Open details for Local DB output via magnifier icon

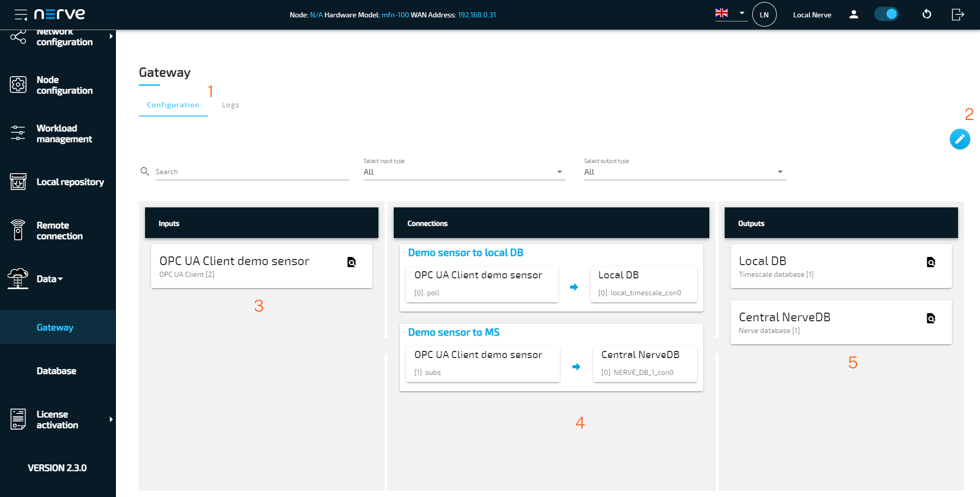[x=931, y=262]
